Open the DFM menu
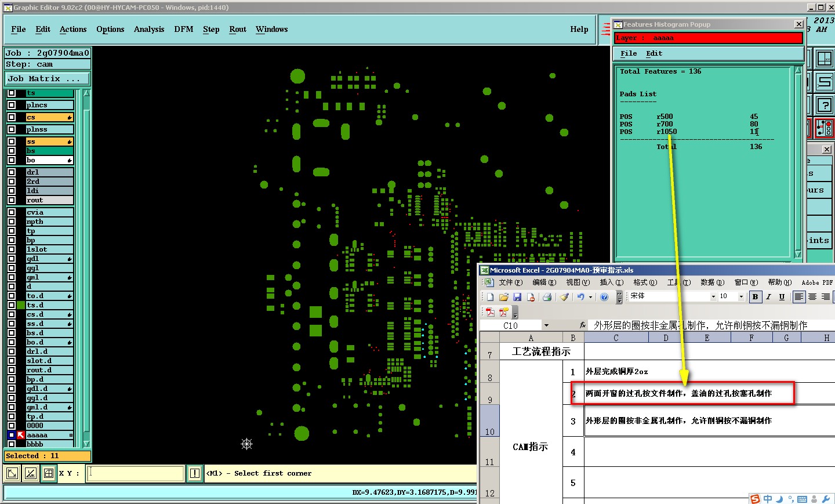 184,30
